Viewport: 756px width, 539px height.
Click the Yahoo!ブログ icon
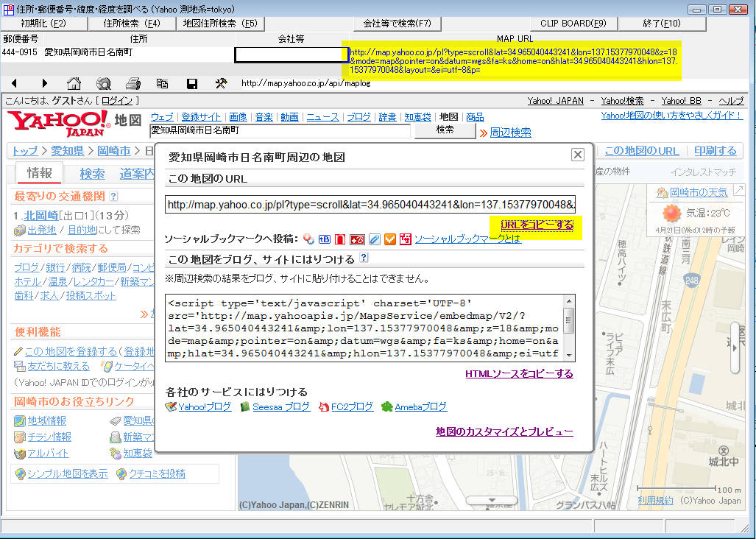(171, 407)
